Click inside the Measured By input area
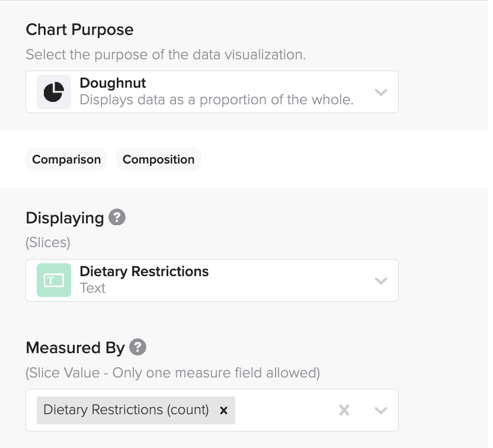The image size is (493, 448). pyautogui.click(x=290, y=409)
